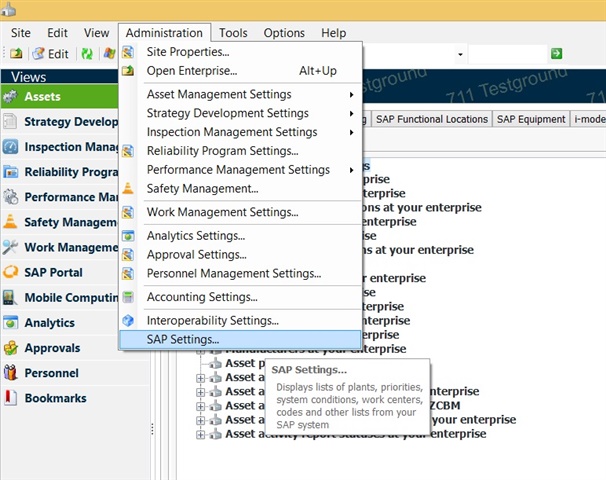Click the Open Enterprise folder icon in menu
This screenshot has width=606, height=480.
pyautogui.click(x=128, y=71)
